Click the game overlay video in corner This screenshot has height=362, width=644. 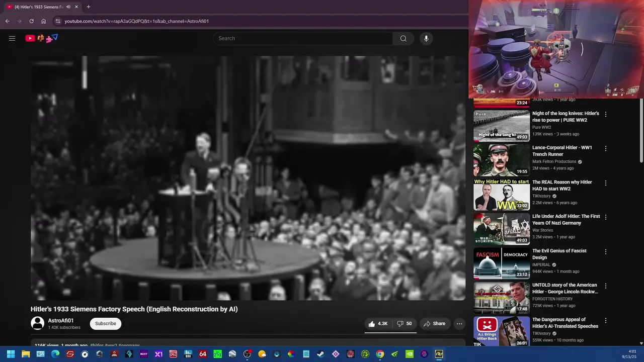pos(556,49)
